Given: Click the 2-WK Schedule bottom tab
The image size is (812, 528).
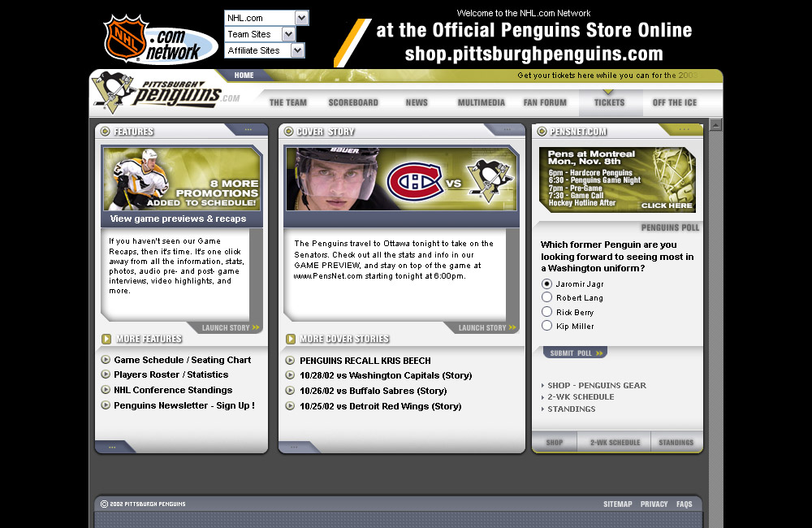Looking at the screenshot, I should 615,443.
